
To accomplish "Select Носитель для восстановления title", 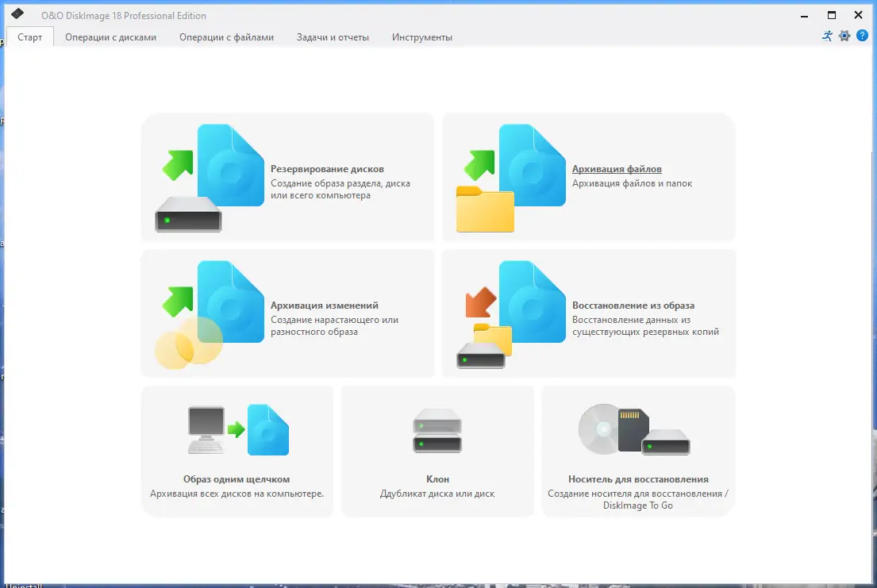I will pyautogui.click(x=638, y=479).
